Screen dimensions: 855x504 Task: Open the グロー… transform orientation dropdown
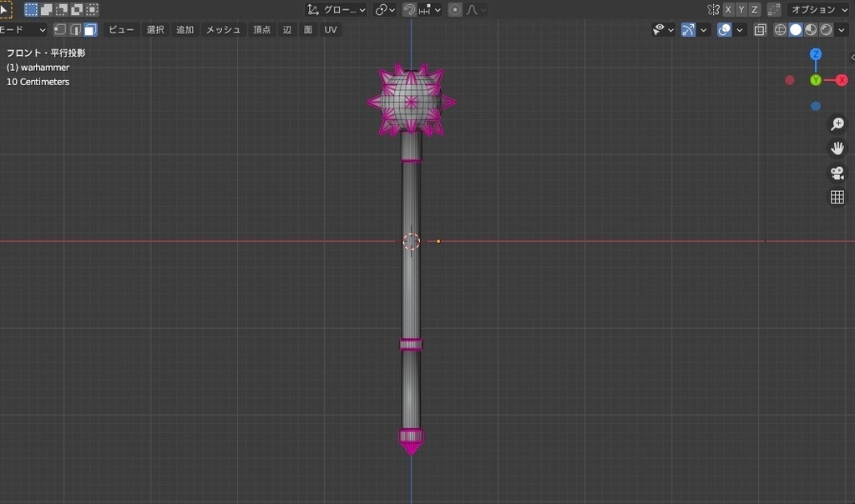click(336, 9)
